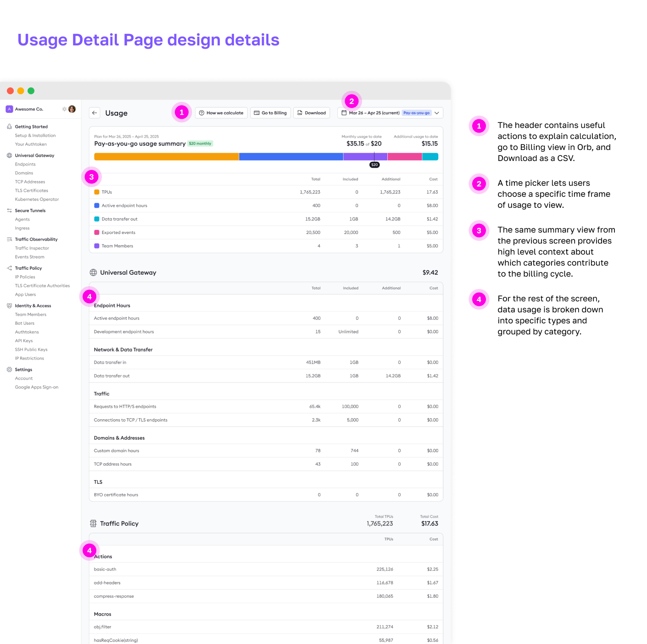Open Team Members in sidebar

(x=30, y=315)
